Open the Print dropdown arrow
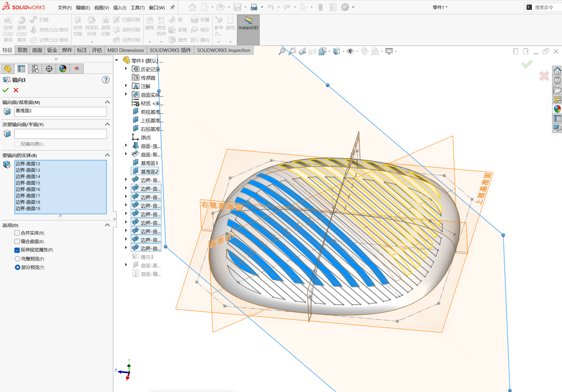562x392 pixels. pos(262,7)
